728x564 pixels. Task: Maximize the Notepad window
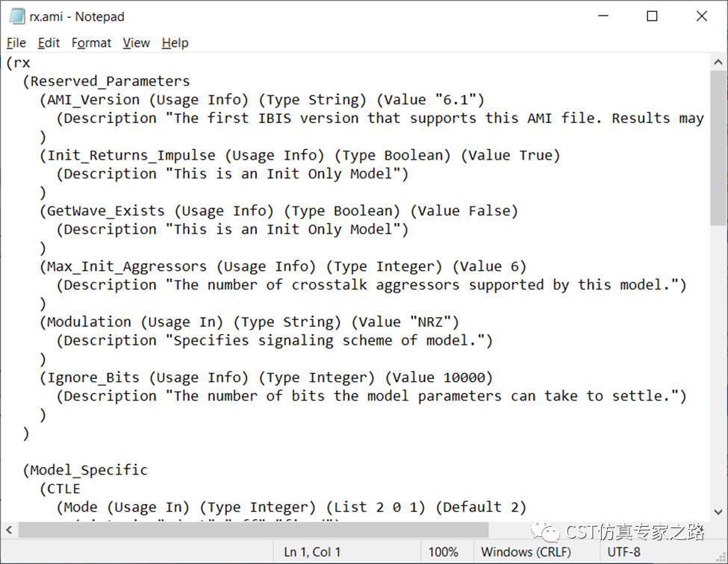(x=653, y=16)
